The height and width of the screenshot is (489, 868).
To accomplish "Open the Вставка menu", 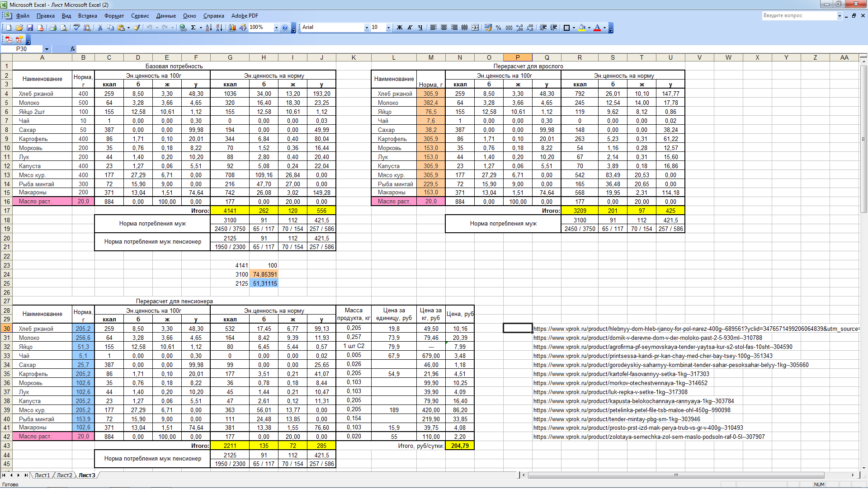I will (x=87, y=16).
